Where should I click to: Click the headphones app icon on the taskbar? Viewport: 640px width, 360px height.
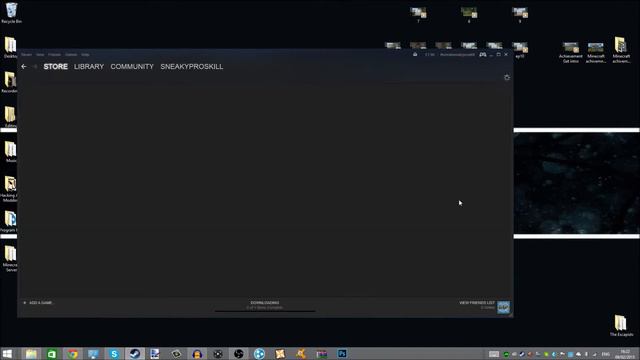(197, 353)
